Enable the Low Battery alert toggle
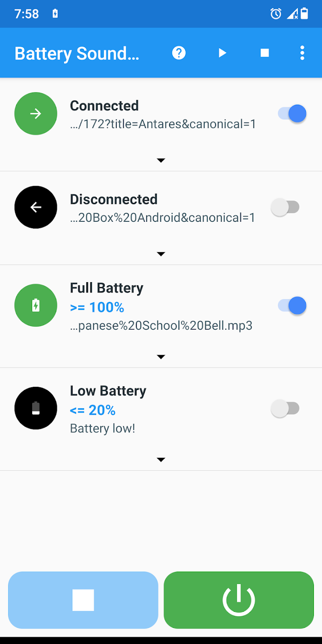This screenshot has width=322, height=644. pos(285,409)
